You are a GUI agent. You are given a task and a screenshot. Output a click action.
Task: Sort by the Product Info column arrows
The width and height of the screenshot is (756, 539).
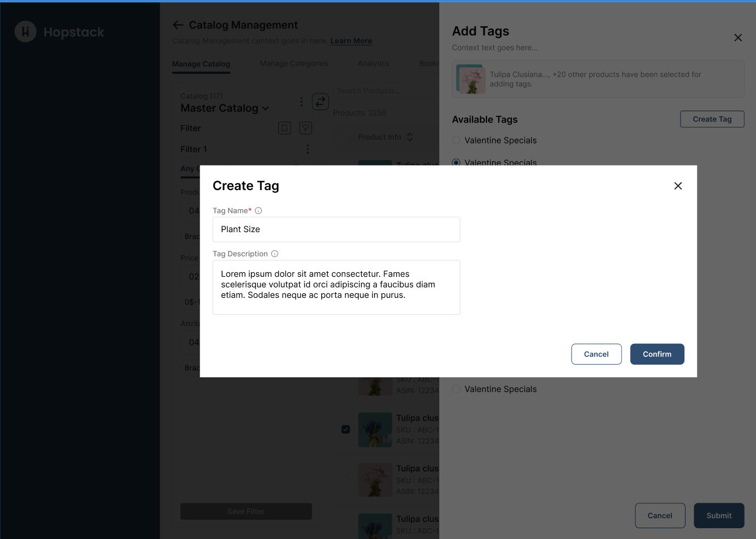point(410,137)
